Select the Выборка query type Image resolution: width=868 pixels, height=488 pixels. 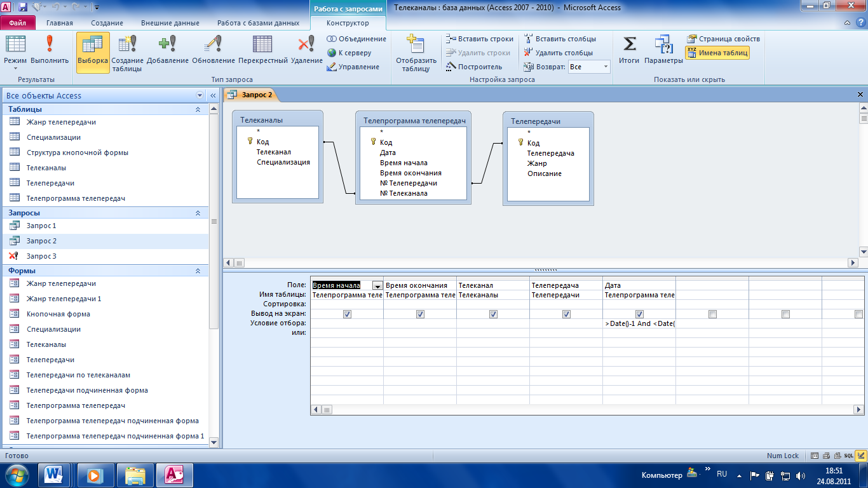click(x=93, y=53)
